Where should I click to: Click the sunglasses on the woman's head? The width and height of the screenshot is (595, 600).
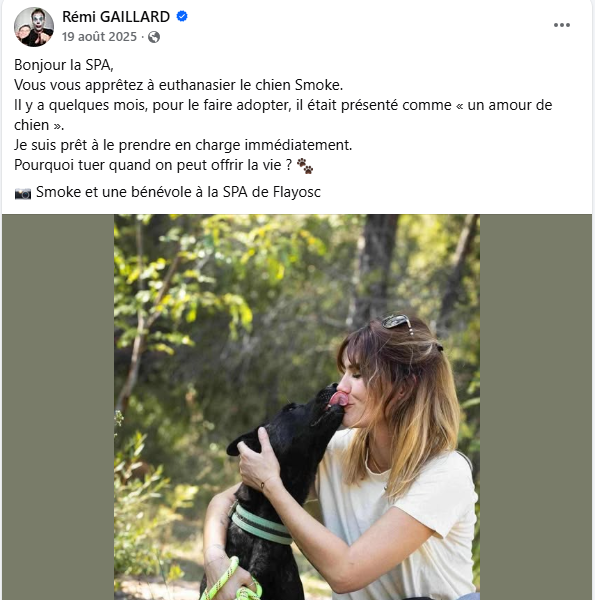(x=397, y=322)
